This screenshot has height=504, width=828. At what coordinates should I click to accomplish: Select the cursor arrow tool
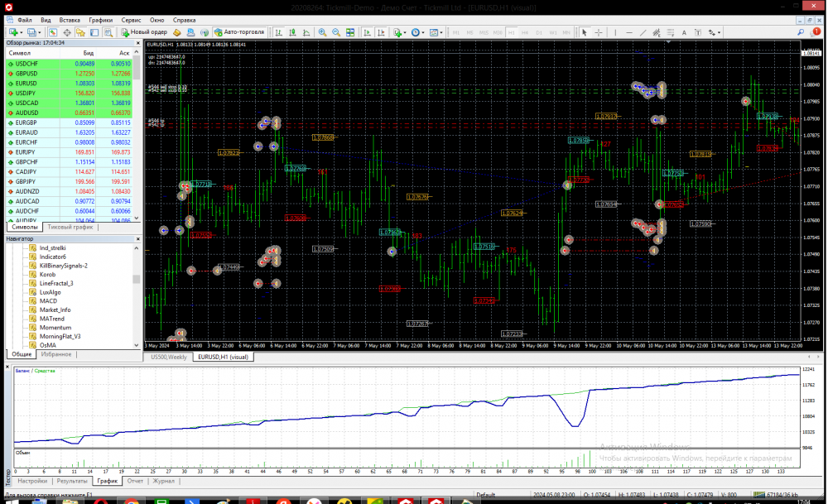click(x=585, y=32)
